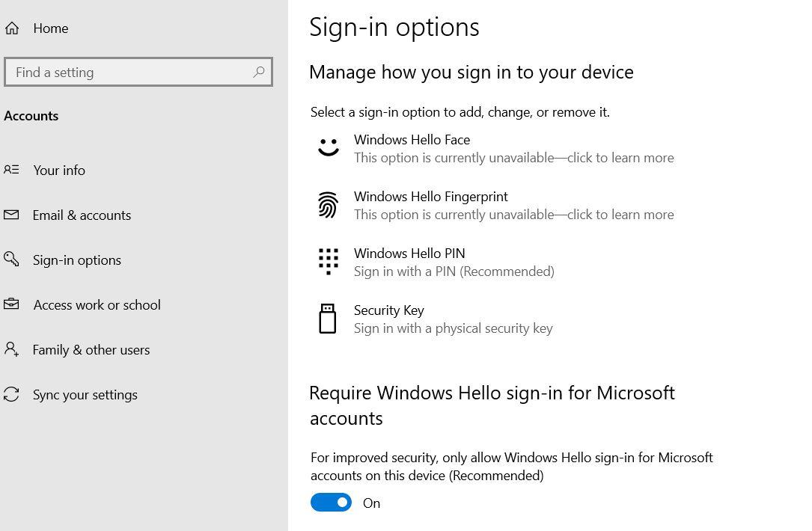812x531 pixels.
Task: Click Windows Hello Face unavailable learn more text
Action: [513, 158]
